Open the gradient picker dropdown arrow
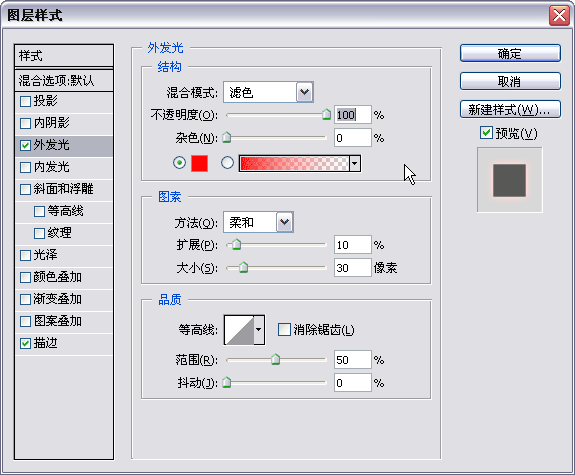575x475 pixels. pyautogui.click(x=355, y=163)
